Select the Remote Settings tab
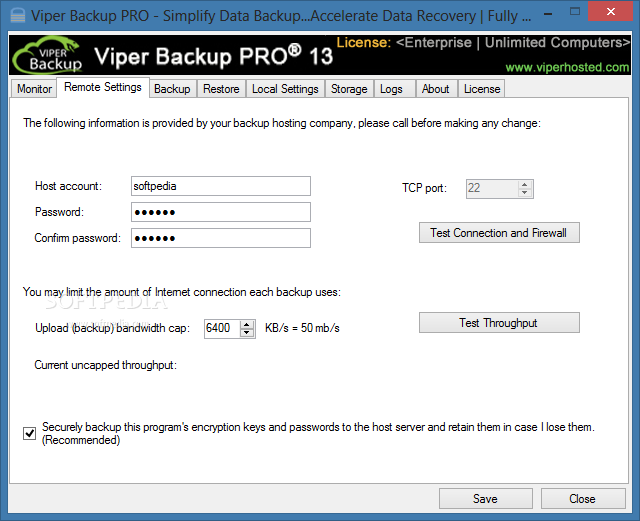The height and width of the screenshot is (521, 640). pyautogui.click(x=103, y=87)
